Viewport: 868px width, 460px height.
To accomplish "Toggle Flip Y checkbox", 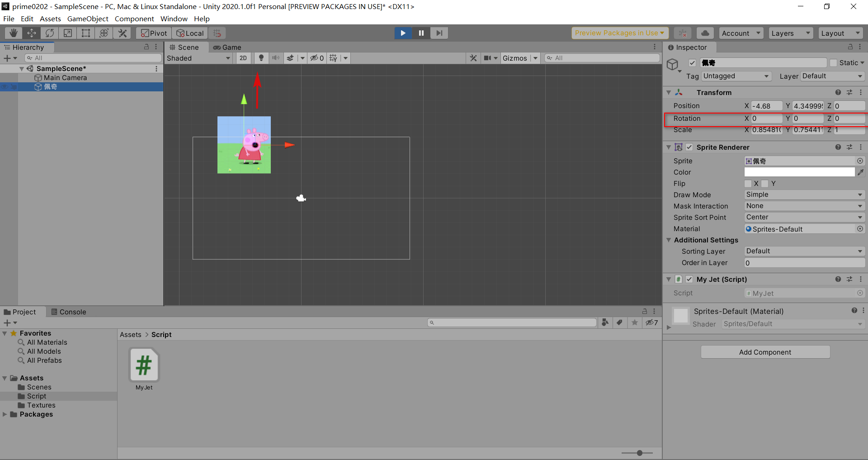I will (765, 183).
